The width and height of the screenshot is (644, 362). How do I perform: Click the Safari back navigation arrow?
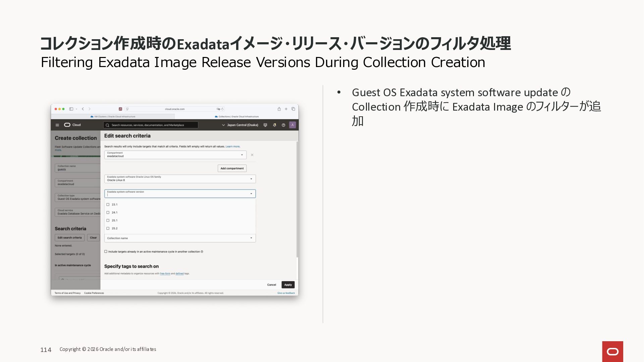click(x=83, y=109)
